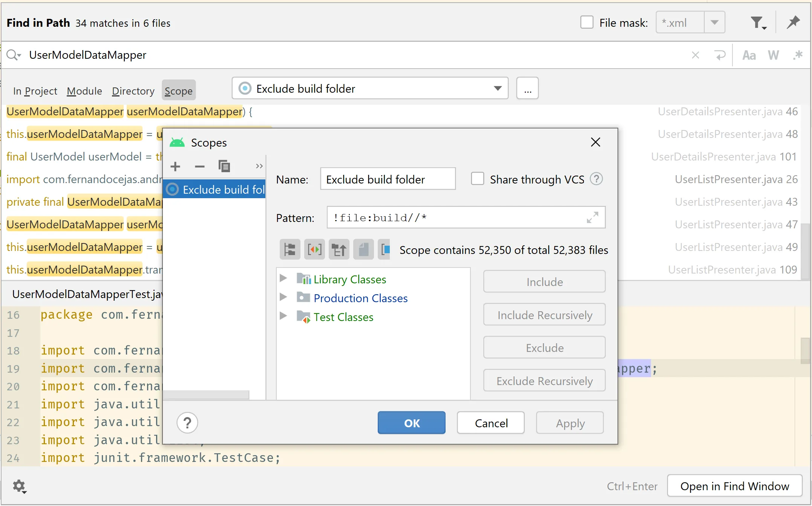This screenshot has height=506, width=812.
Task: Toggle Match Case (Aa) option
Action: 749,55
